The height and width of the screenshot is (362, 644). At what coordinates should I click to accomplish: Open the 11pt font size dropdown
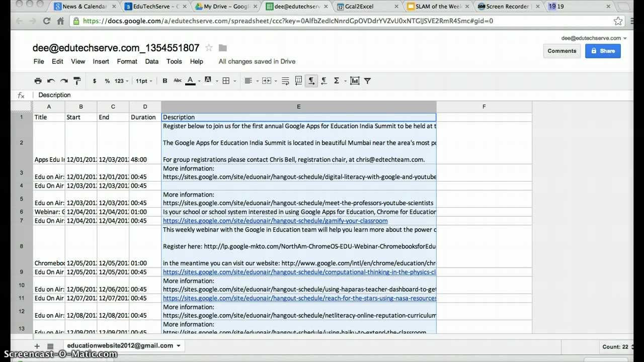coord(144,81)
